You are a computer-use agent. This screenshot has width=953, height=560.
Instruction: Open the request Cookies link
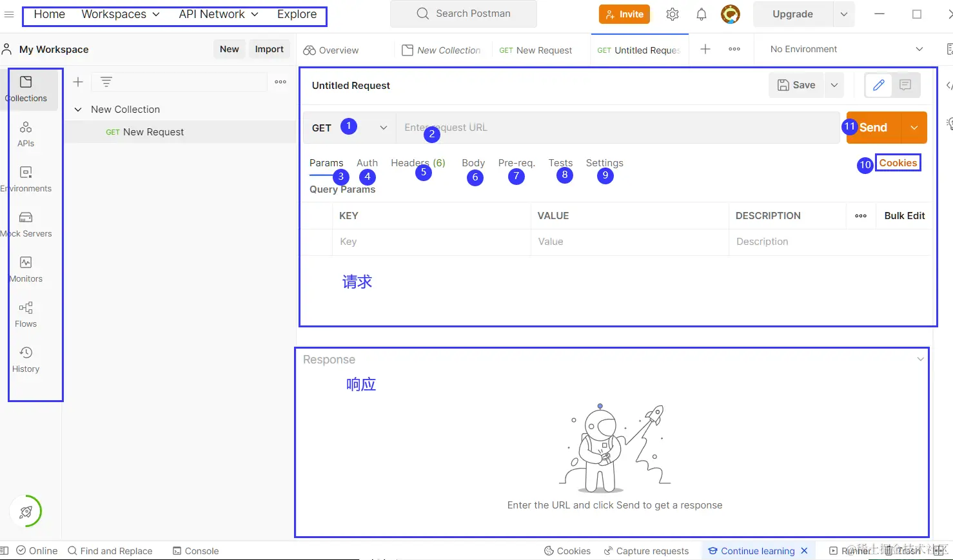[898, 163]
